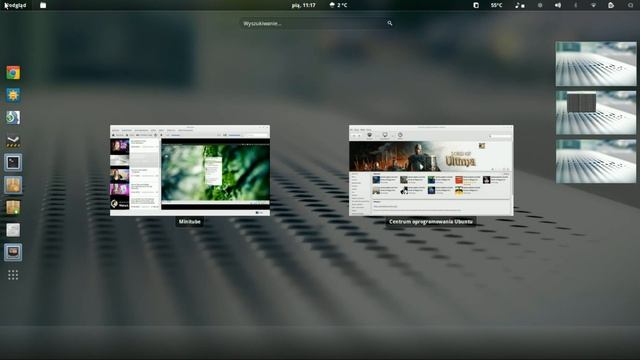
Task: Click the Minitube window caption
Action: (x=190, y=222)
